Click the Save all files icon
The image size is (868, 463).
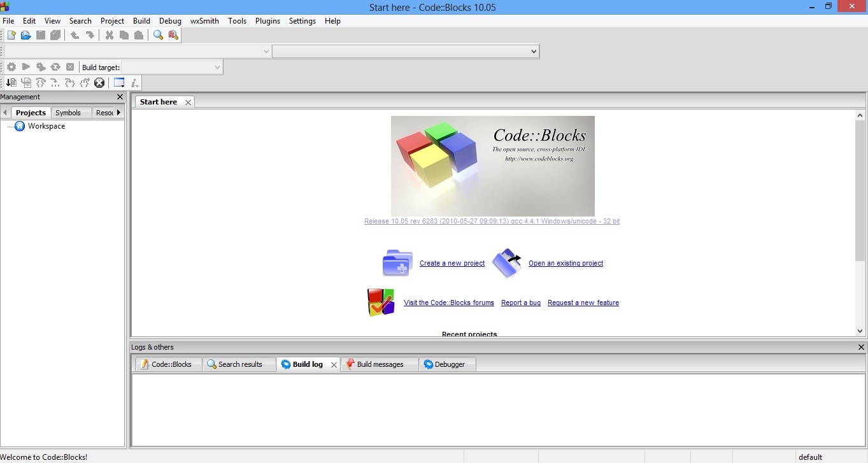[x=55, y=35]
